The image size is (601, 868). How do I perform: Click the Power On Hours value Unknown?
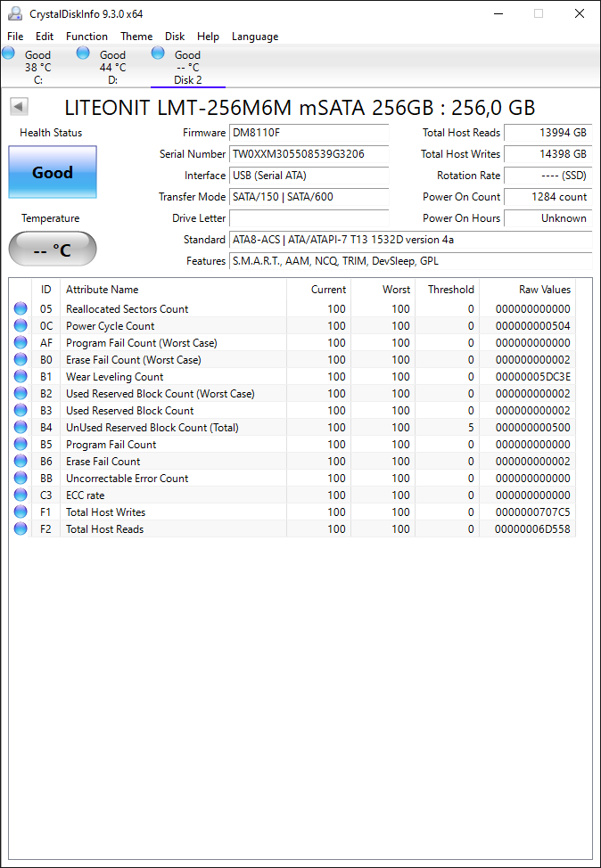548,218
